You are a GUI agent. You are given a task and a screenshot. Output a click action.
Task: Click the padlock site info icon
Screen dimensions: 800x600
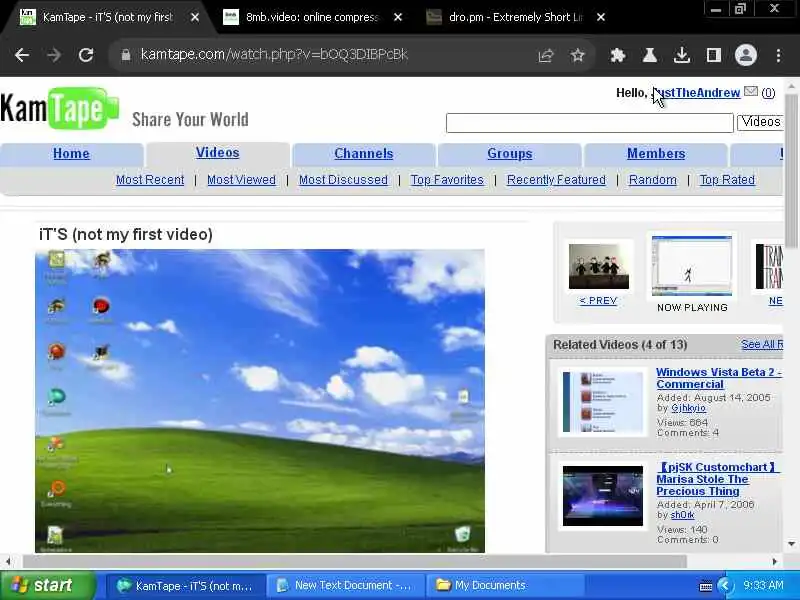126,55
